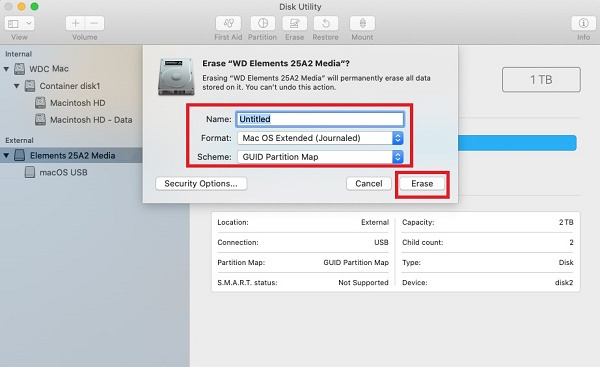Click the blue disk usage bar
Image resolution: width=600 pixels, height=367 pixels.
coord(517,143)
